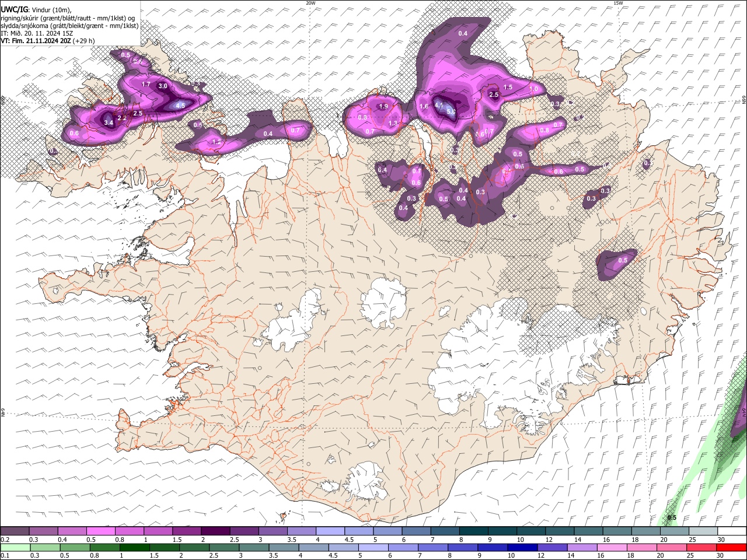Click the light gray snow swatch between 25 and 30
Screen dimensions: 747x560
(x=703, y=531)
